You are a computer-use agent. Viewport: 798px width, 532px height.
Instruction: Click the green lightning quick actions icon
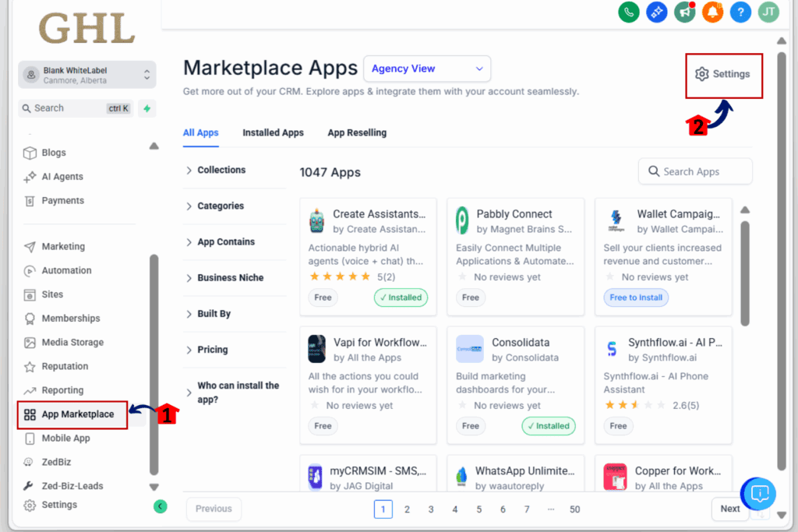coord(147,108)
